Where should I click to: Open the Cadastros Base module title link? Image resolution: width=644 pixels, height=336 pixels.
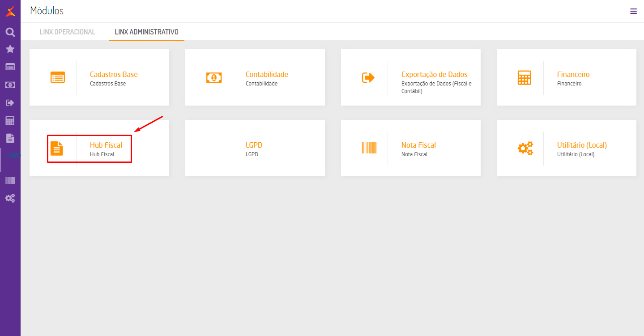click(x=114, y=74)
